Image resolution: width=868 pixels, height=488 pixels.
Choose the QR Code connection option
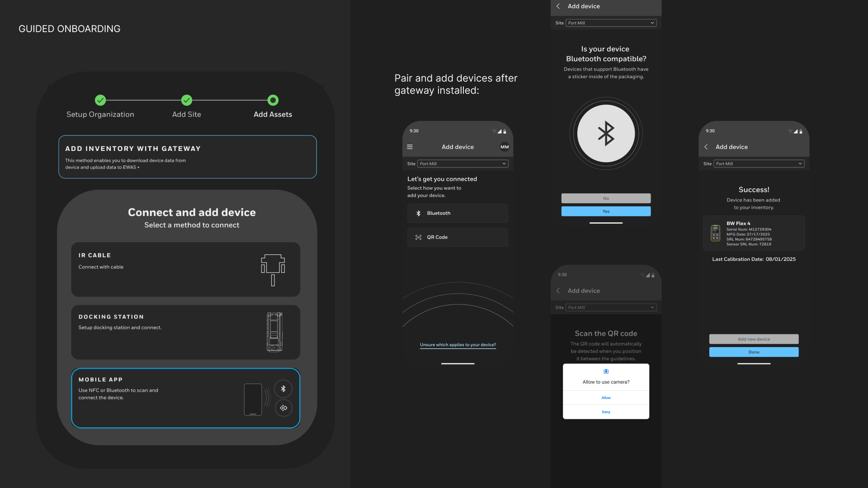coord(458,237)
